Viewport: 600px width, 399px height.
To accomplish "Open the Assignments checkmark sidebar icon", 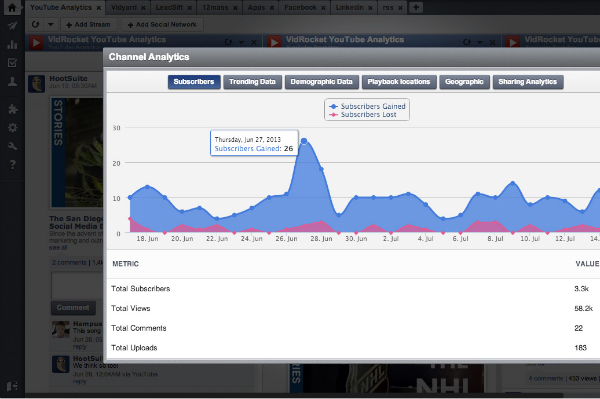I will coord(12,63).
